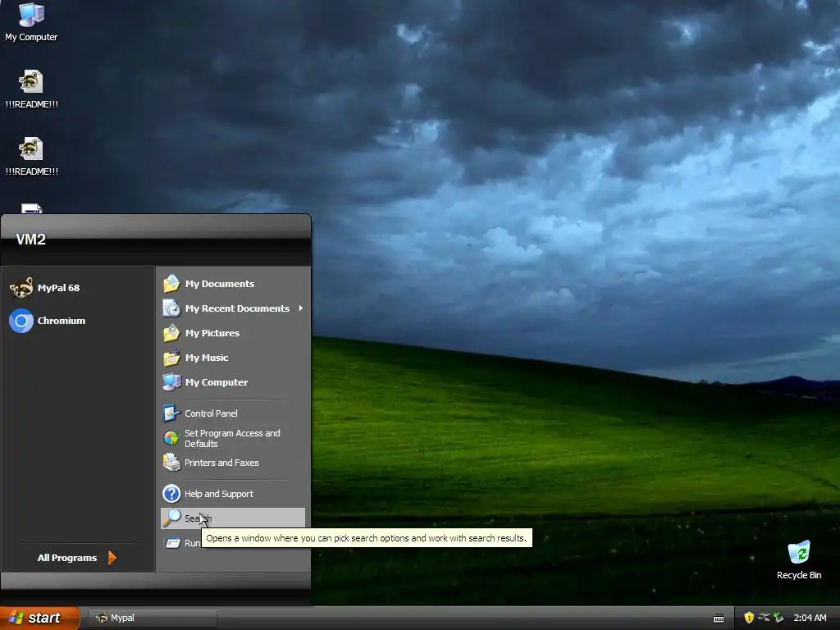Click the on-screen keyboard taskbar icon
This screenshot has height=630, width=840.
click(x=719, y=619)
